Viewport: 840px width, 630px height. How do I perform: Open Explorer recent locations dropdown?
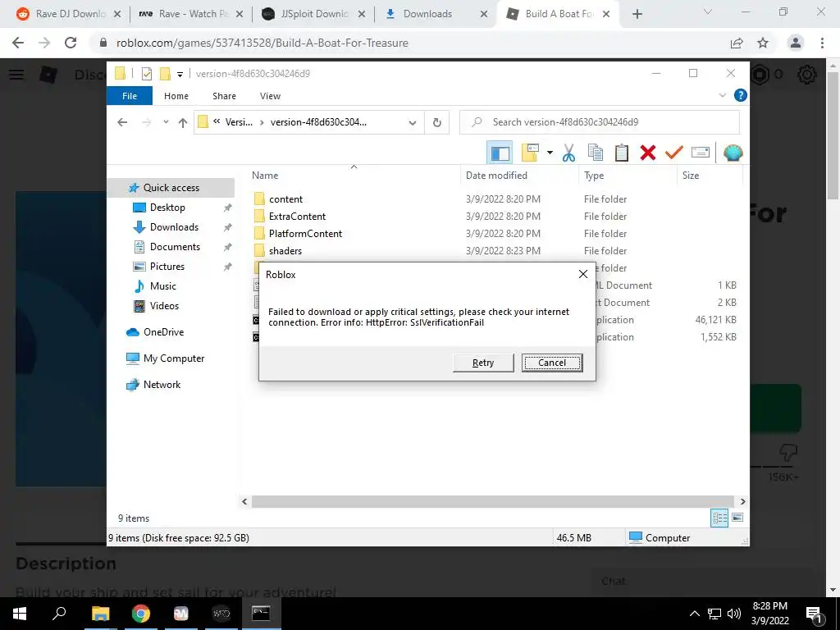point(166,122)
